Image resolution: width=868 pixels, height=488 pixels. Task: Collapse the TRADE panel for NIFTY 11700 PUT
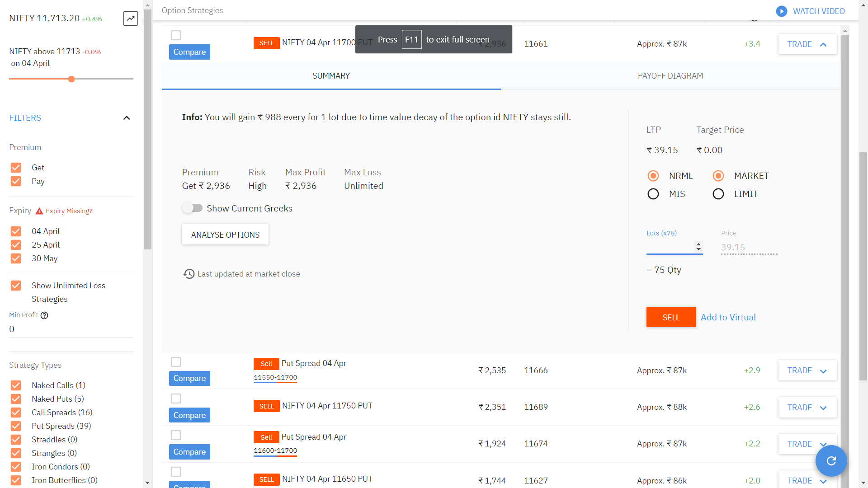(x=807, y=44)
